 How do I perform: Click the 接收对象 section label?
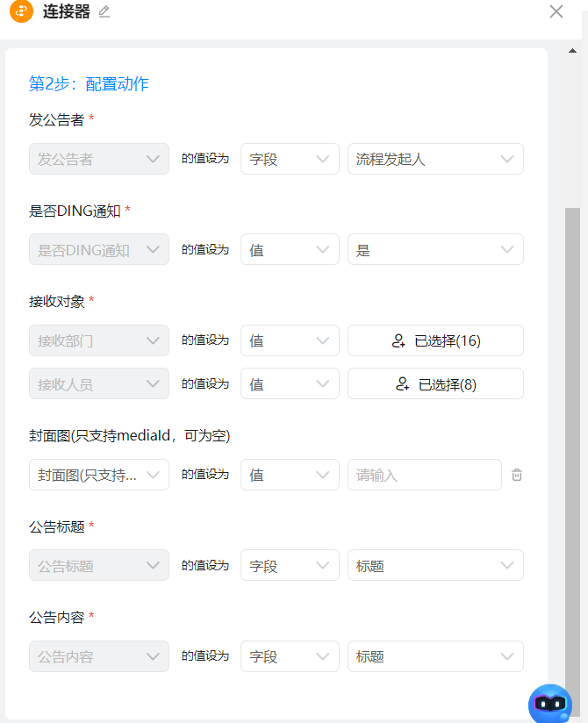coord(57,302)
